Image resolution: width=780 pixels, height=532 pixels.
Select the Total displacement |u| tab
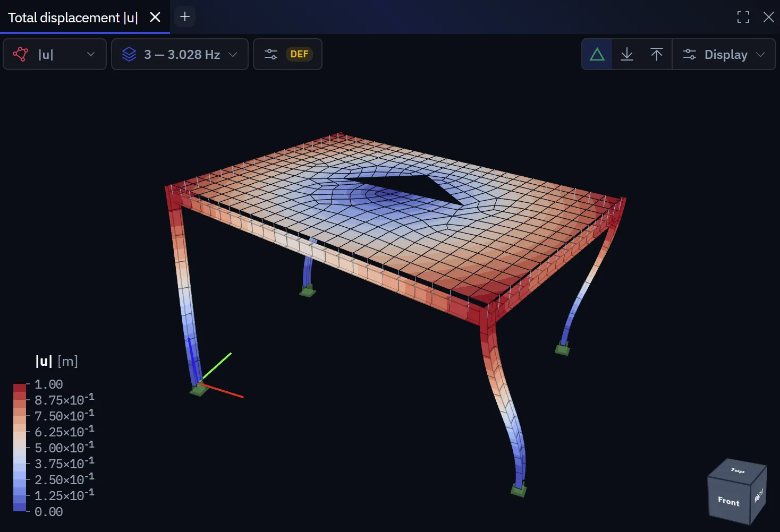(73, 18)
